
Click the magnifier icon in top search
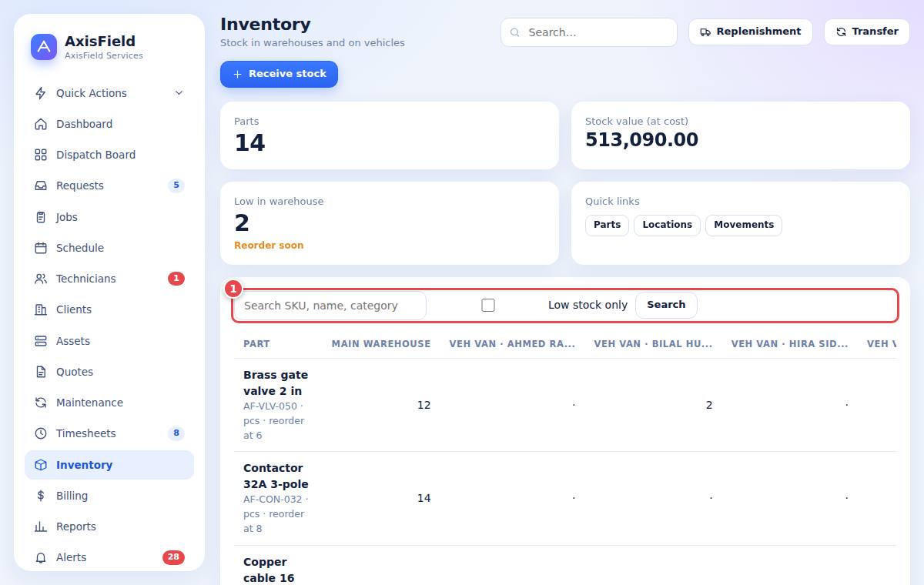tap(515, 32)
